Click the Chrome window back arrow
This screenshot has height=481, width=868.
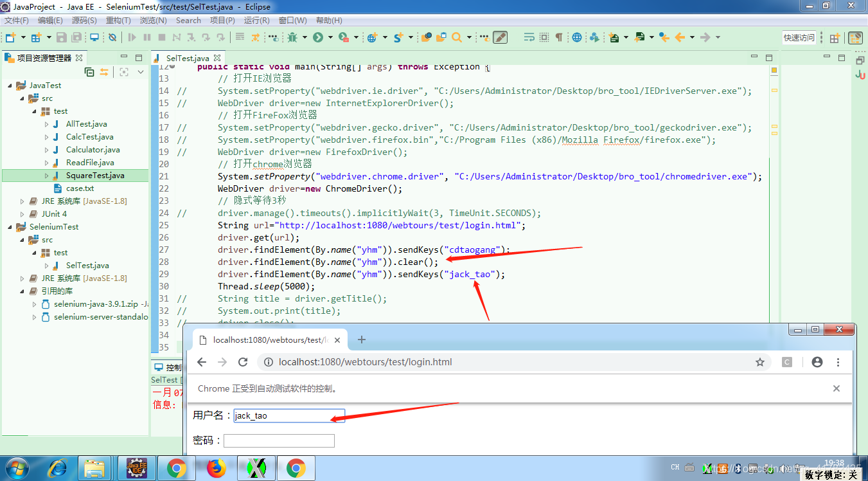[202, 362]
